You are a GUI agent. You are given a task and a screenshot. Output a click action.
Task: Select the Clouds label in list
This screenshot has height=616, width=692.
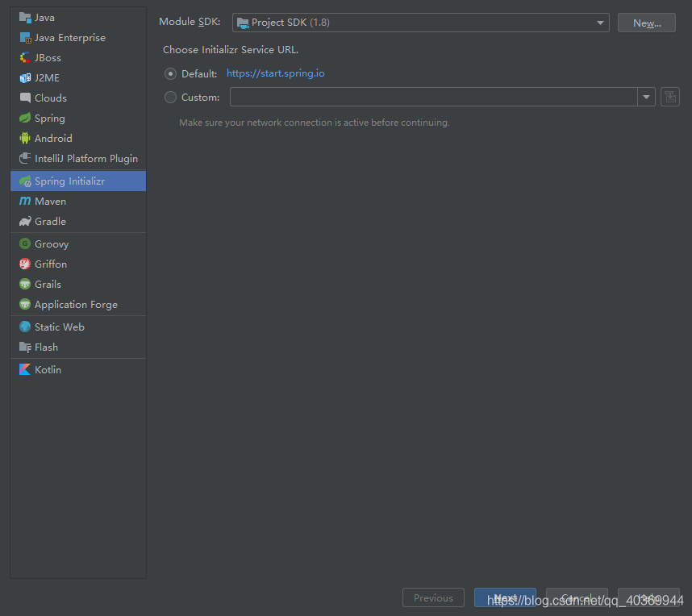click(51, 98)
